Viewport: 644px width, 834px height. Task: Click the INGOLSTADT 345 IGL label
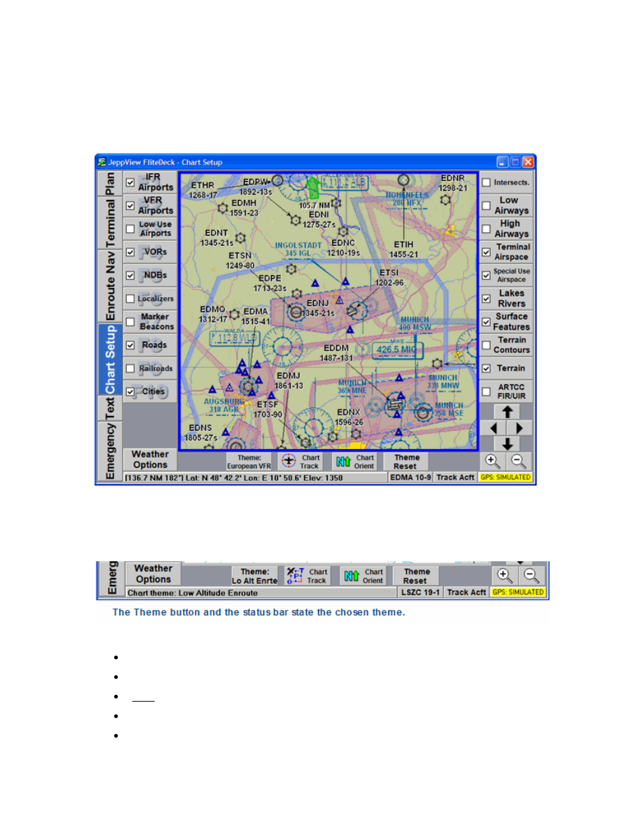(x=298, y=249)
